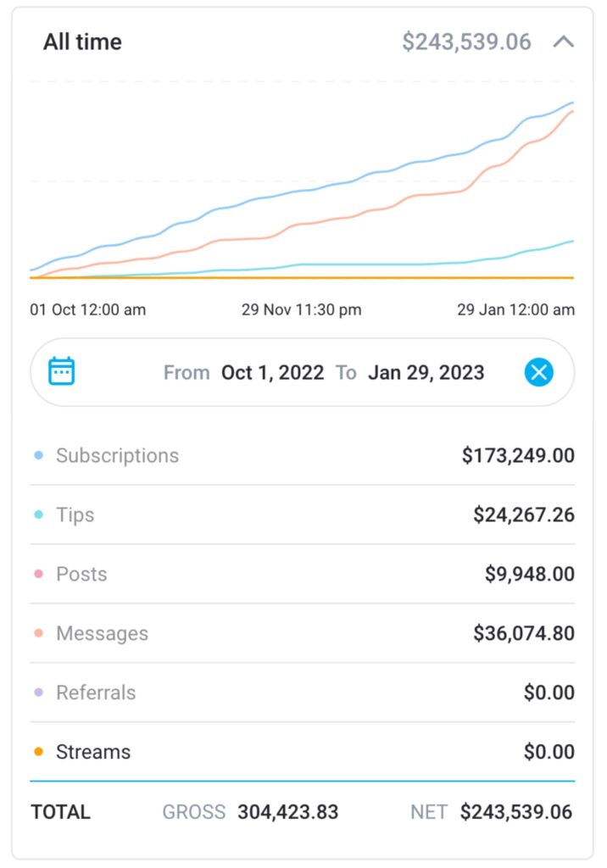Click the All time heading
The image size is (607, 868).
click(x=82, y=42)
